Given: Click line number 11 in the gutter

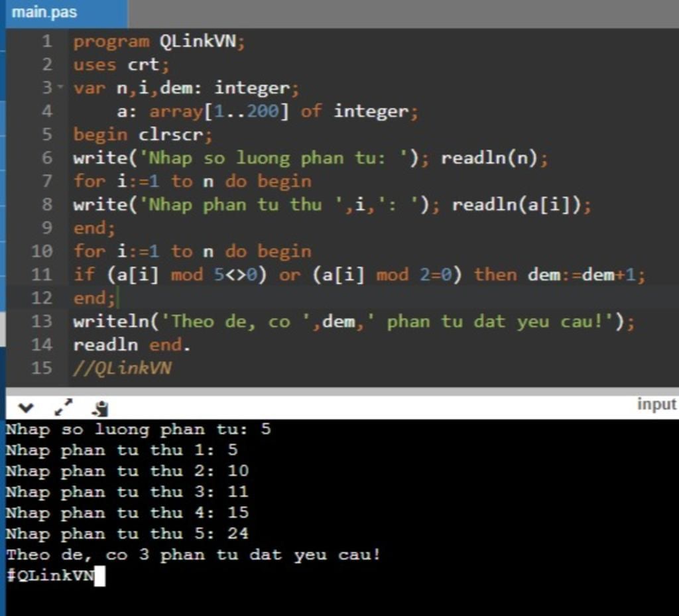Looking at the screenshot, I should tap(42, 274).
